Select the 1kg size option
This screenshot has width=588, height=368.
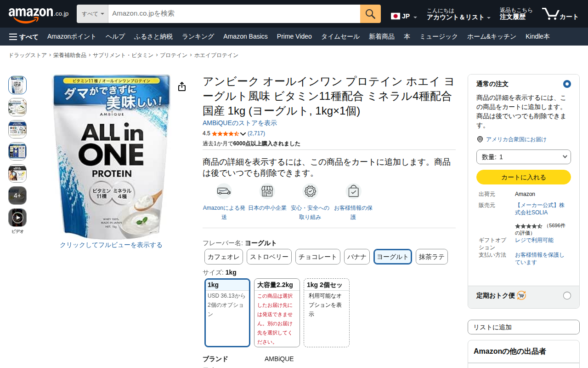click(x=227, y=313)
